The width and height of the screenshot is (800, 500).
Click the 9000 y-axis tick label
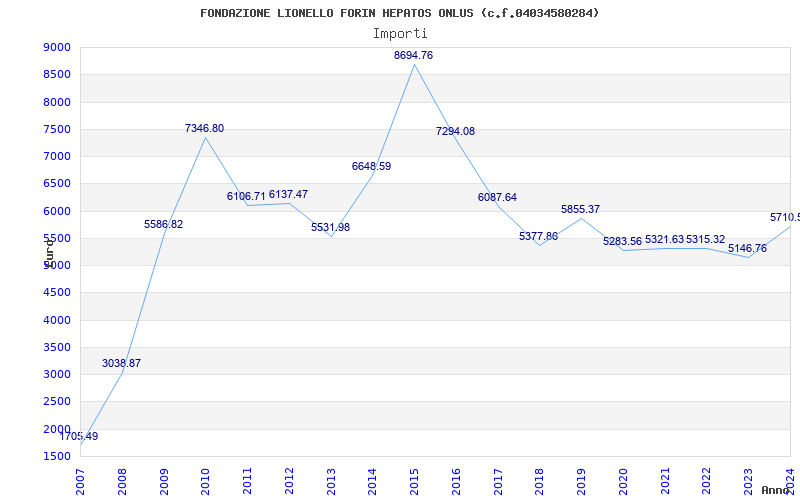pyautogui.click(x=57, y=47)
